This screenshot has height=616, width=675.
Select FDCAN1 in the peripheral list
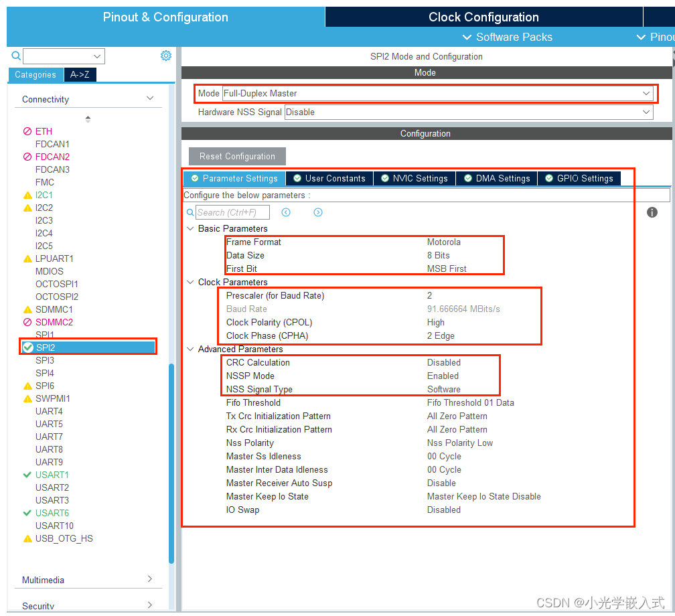tap(52, 144)
